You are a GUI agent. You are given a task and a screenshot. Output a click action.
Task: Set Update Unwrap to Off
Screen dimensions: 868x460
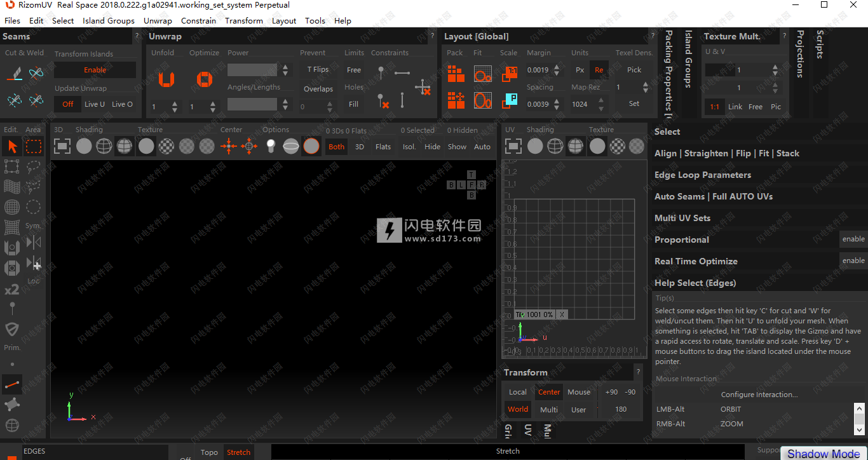(68, 104)
